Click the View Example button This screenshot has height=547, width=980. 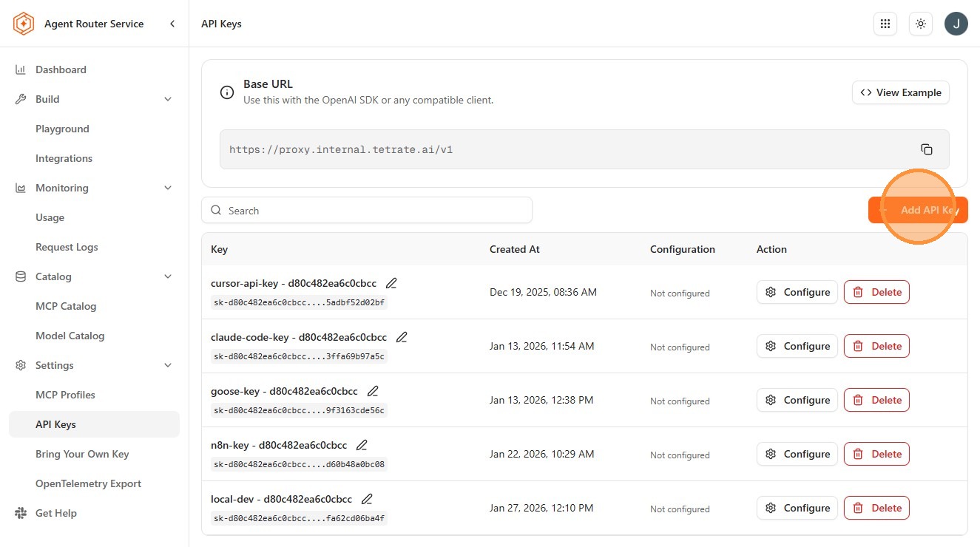point(900,92)
